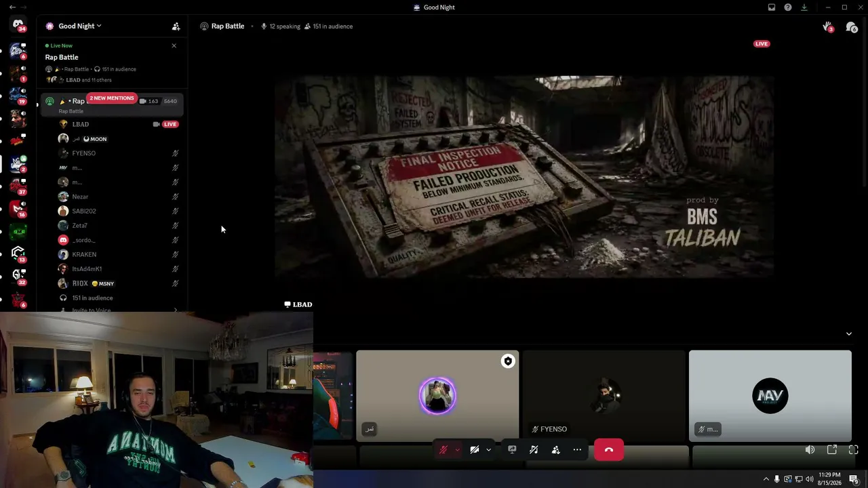Click the taskbar clock showing 11:29 PM
Image resolution: width=868 pixels, height=488 pixels.
[x=829, y=479]
